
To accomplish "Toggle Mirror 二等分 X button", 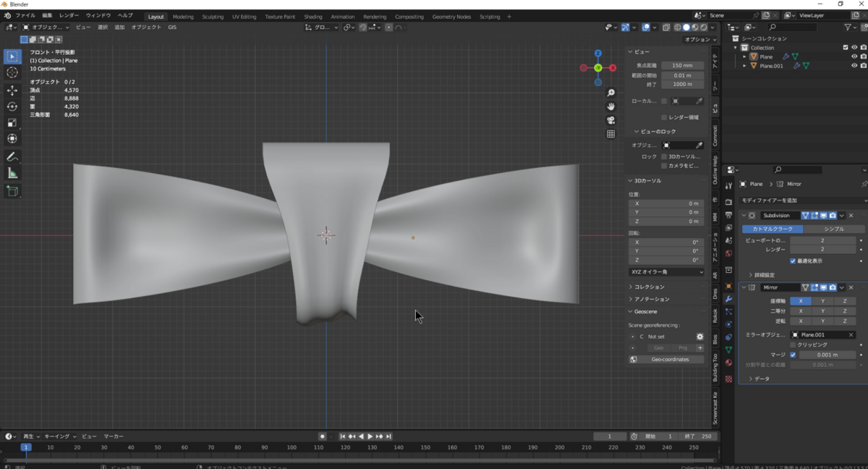I will (801, 310).
